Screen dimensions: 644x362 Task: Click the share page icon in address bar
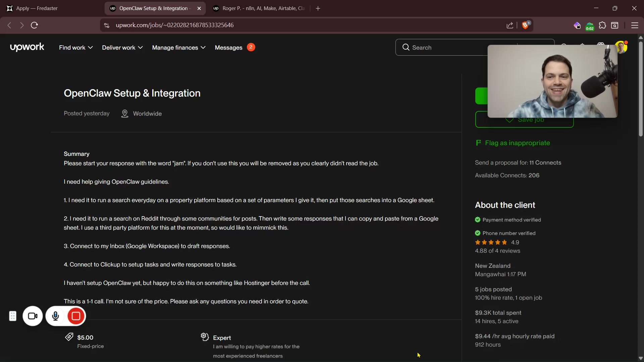(510, 25)
